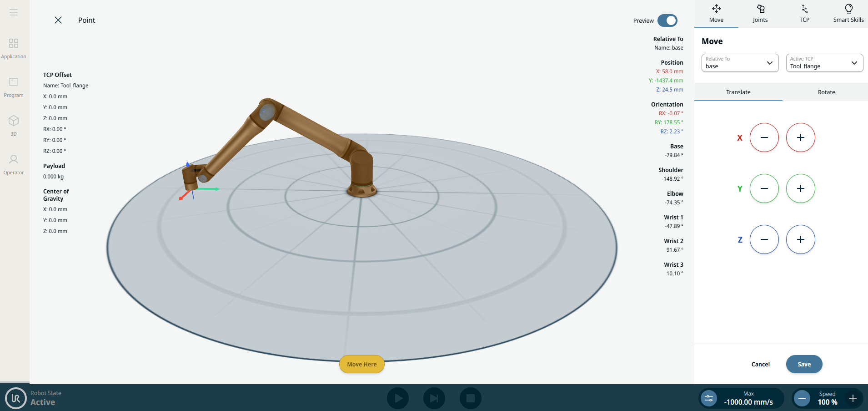Open the Application section in sidebar

pyautogui.click(x=14, y=48)
